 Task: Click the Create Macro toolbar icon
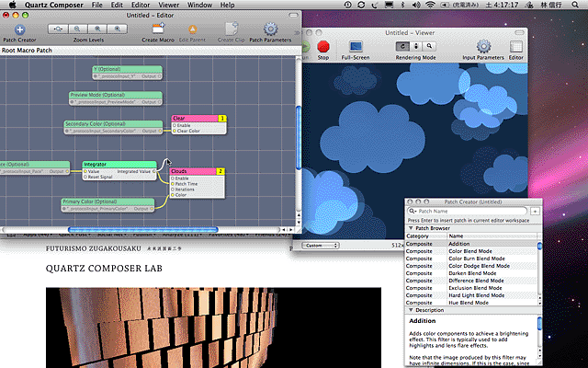click(x=158, y=29)
